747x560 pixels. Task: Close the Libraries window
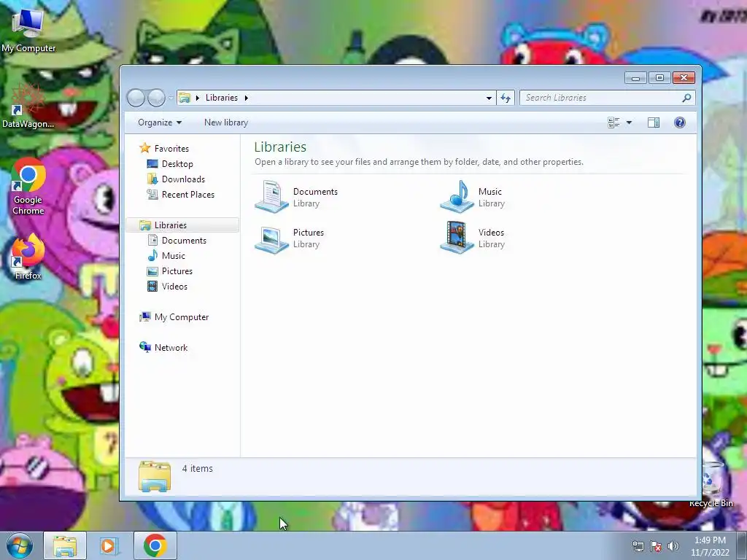[x=684, y=77]
